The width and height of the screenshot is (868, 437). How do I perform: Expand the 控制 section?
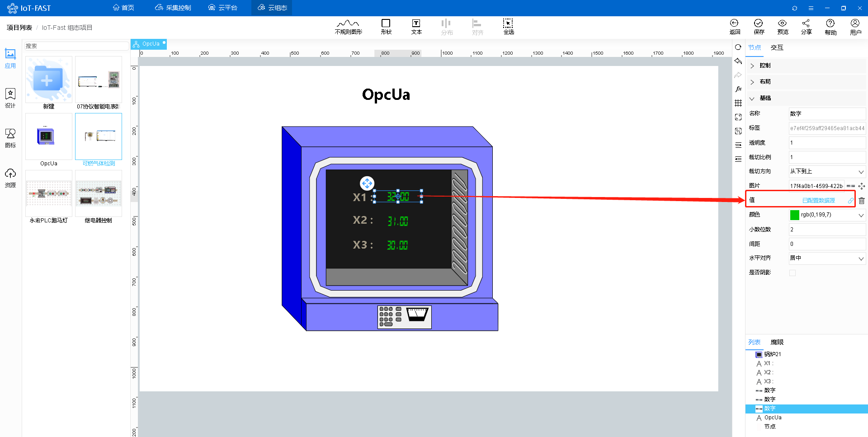pos(806,66)
